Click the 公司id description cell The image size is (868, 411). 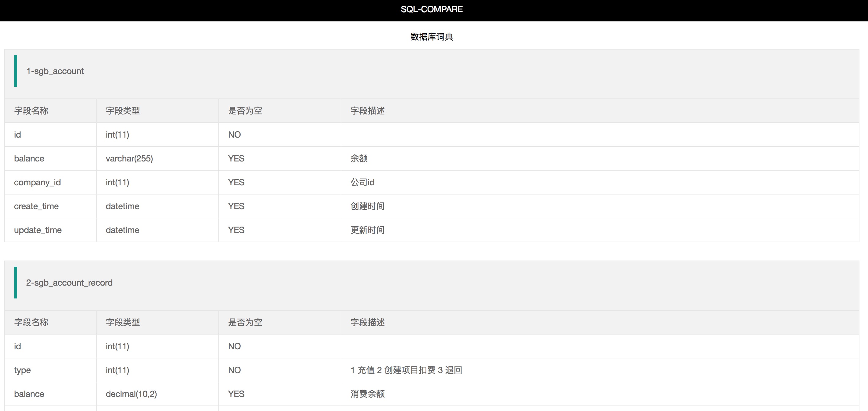point(362,182)
